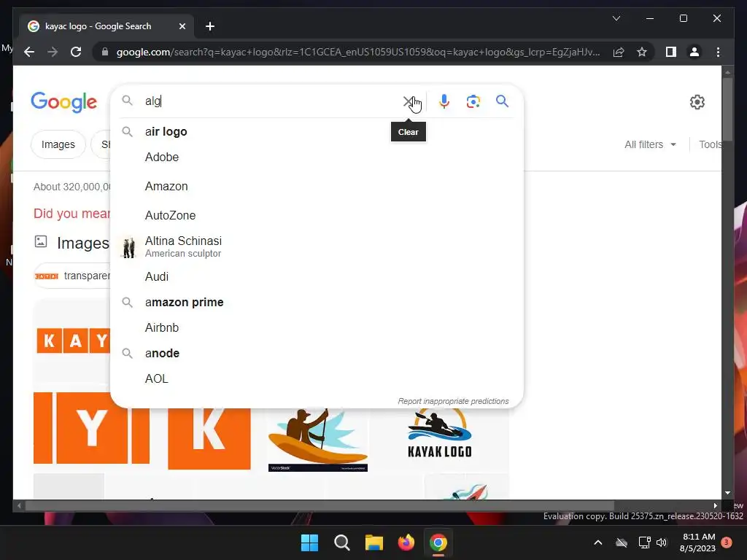Open kayaker paddling illustration thumbnail
Screen dimensions: 747x560
point(318,440)
